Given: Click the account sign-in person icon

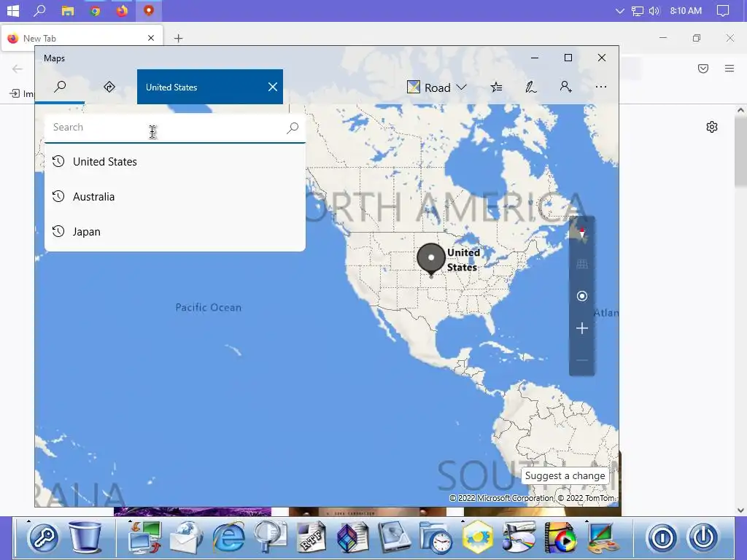Looking at the screenshot, I should 565,87.
